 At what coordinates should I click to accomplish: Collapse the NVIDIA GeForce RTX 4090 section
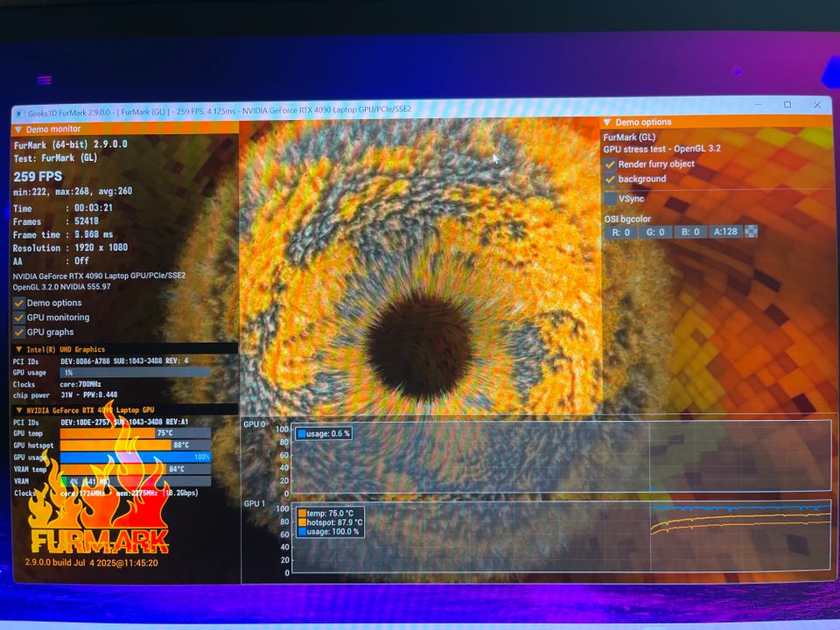(19, 409)
